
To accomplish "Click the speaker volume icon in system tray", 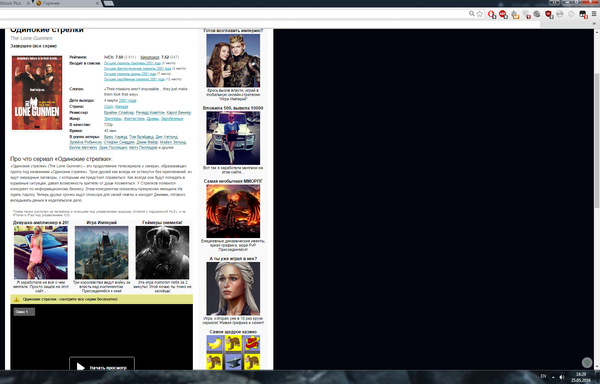I will click(562, 377).
